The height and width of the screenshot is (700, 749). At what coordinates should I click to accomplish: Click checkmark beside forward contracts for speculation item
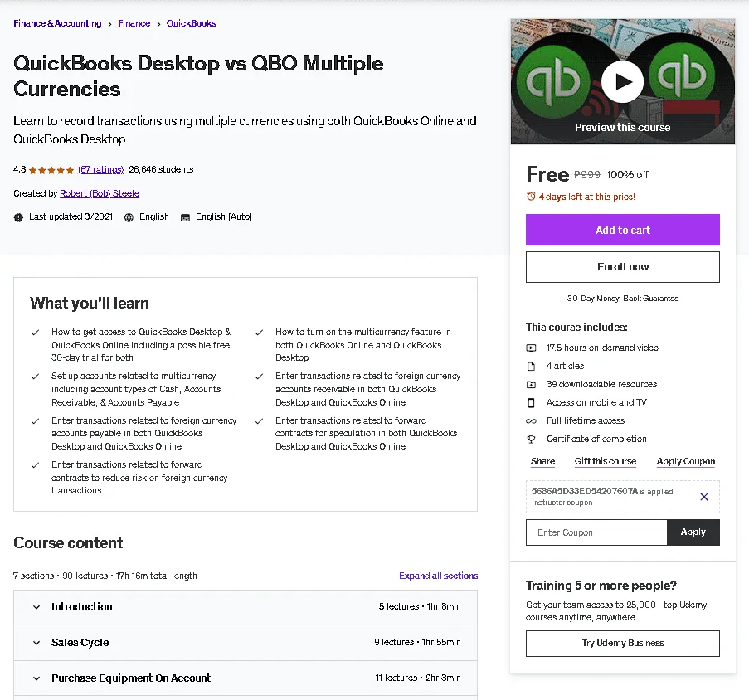click(x=259, y=421)
